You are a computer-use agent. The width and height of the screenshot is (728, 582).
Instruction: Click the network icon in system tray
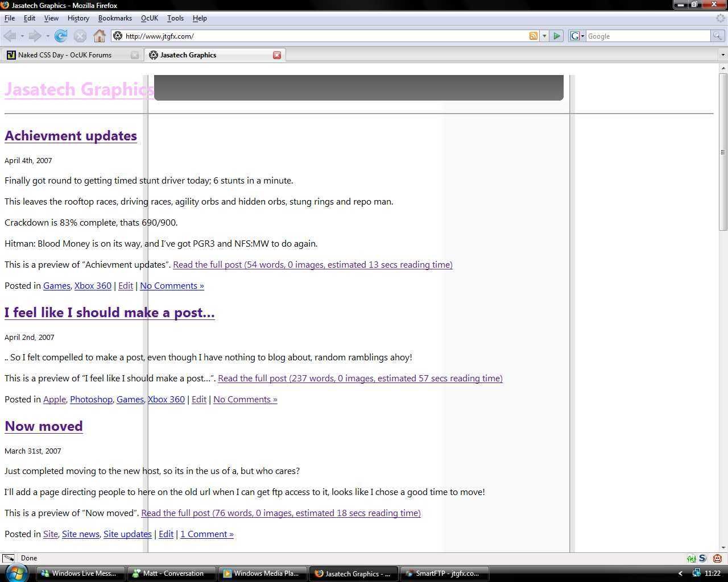pos(696,573)
